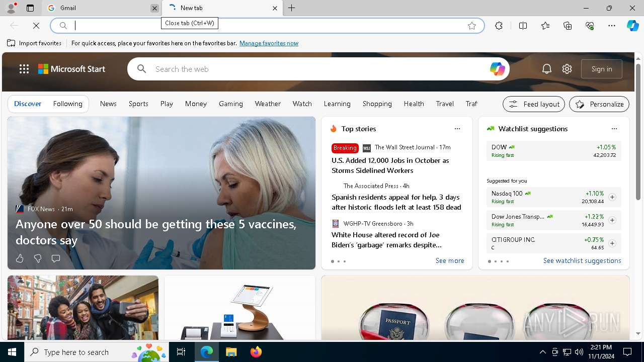
Task: Open the Browser essentials icon
Action: [x=590, y=26]
